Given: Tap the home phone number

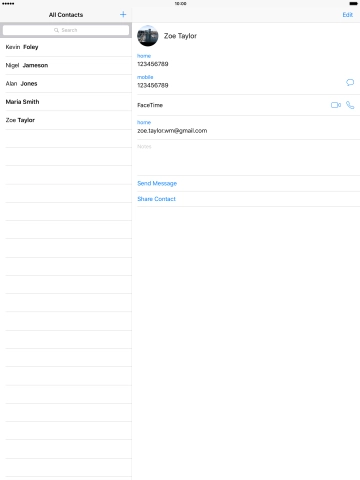Looking at the screenshot, I should click(x=153, y=64).
